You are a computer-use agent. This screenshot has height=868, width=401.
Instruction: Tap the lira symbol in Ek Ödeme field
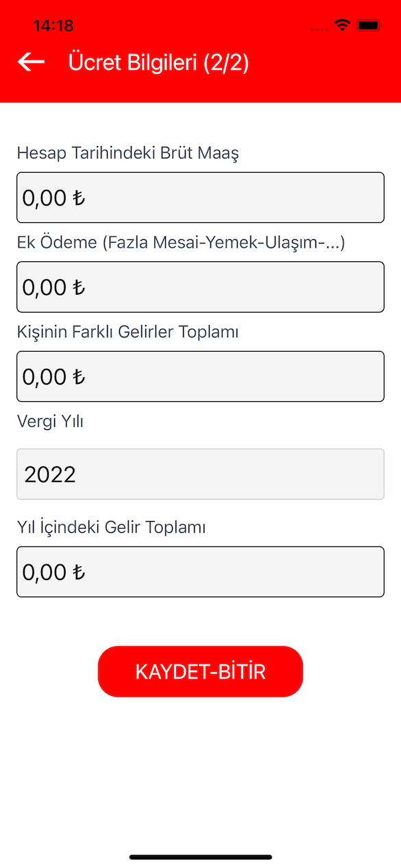pos(79,287)
